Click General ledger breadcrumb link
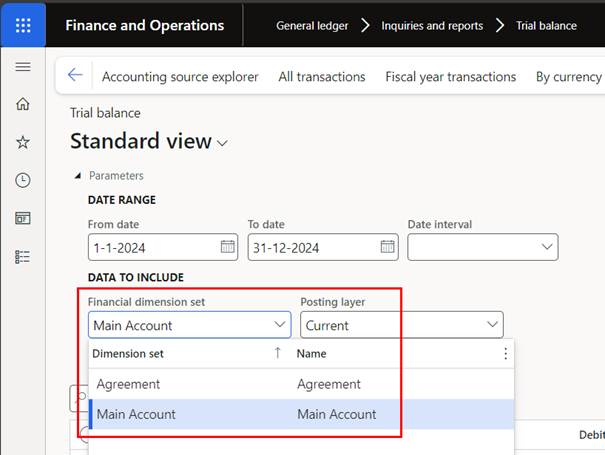This screenshot has width=605, height=455. pos(314,25)
